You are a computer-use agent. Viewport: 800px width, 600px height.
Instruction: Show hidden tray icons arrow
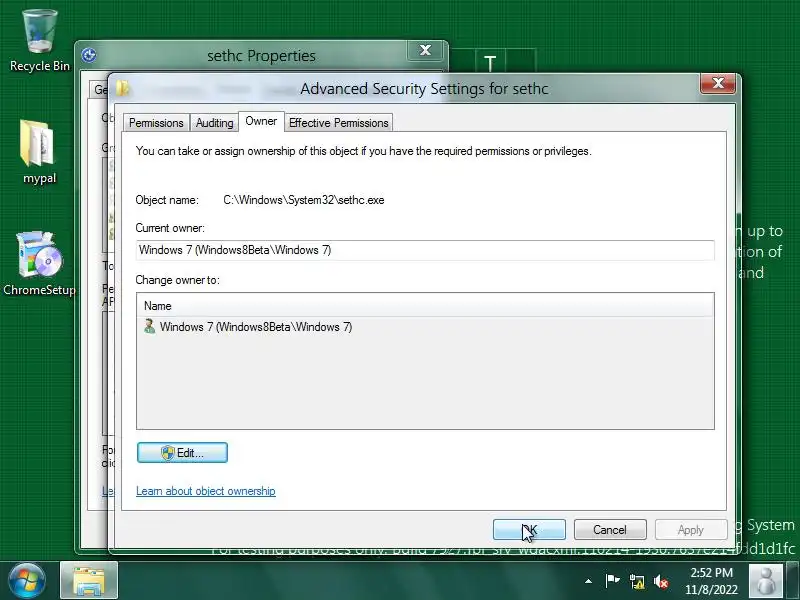point(588,581)
